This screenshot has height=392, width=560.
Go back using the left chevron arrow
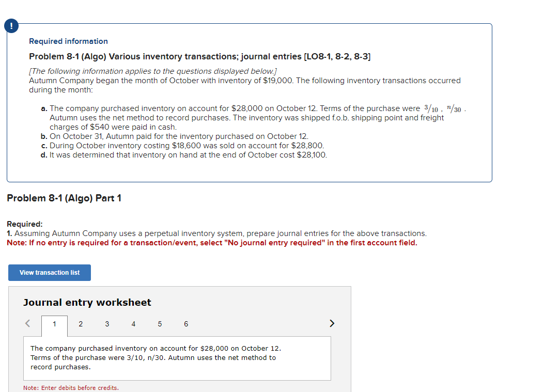[x=27, y=323]
